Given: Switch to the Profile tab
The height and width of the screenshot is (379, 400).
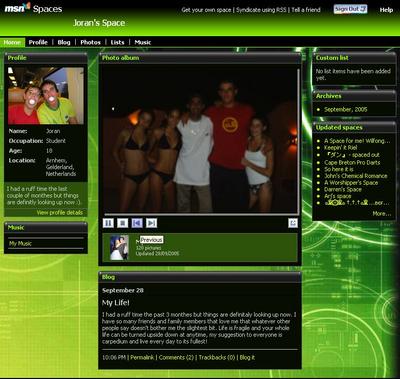Looking at the screenshot, I should tap(38, 42).
